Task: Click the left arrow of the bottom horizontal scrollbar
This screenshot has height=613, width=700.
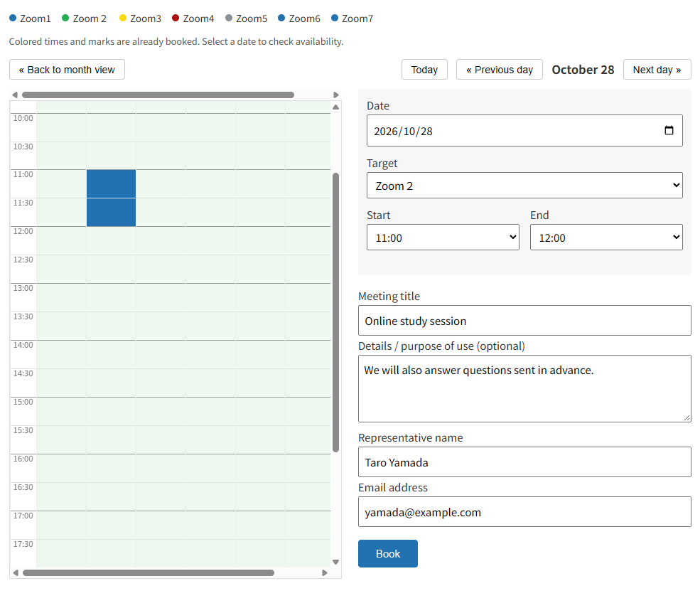Action: coord(16,572)
